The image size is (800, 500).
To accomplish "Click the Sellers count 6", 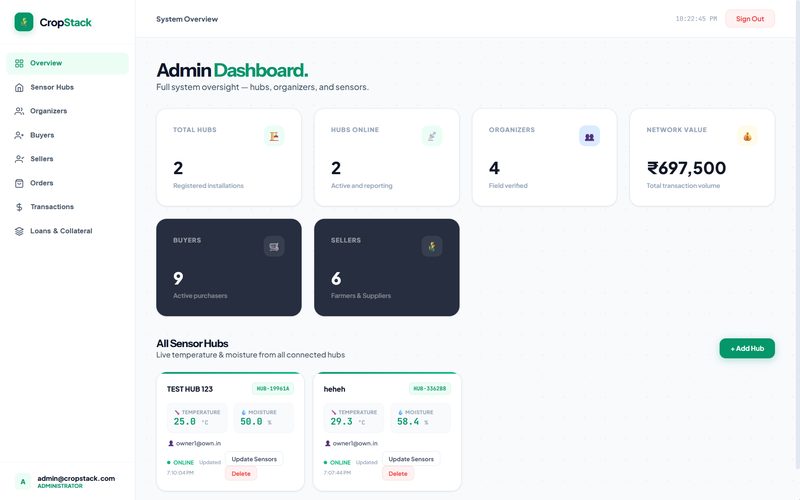I will (x=336, y=278).
